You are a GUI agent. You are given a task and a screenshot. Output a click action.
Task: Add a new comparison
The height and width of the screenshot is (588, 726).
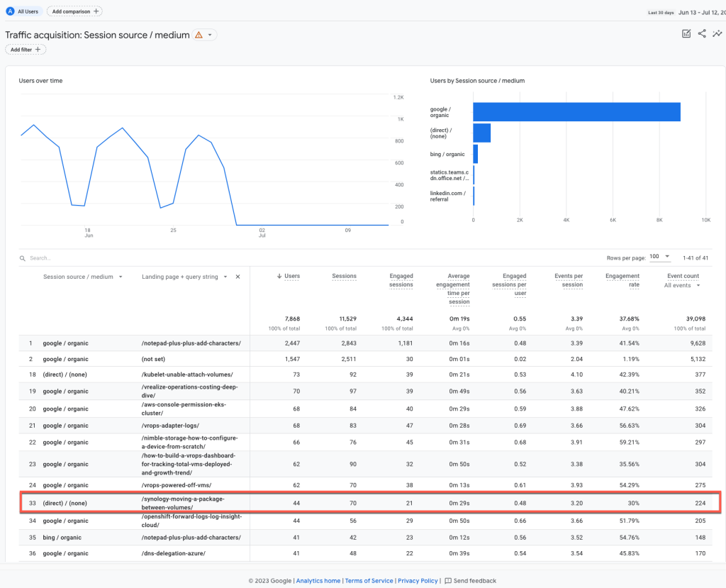(74, 11)
